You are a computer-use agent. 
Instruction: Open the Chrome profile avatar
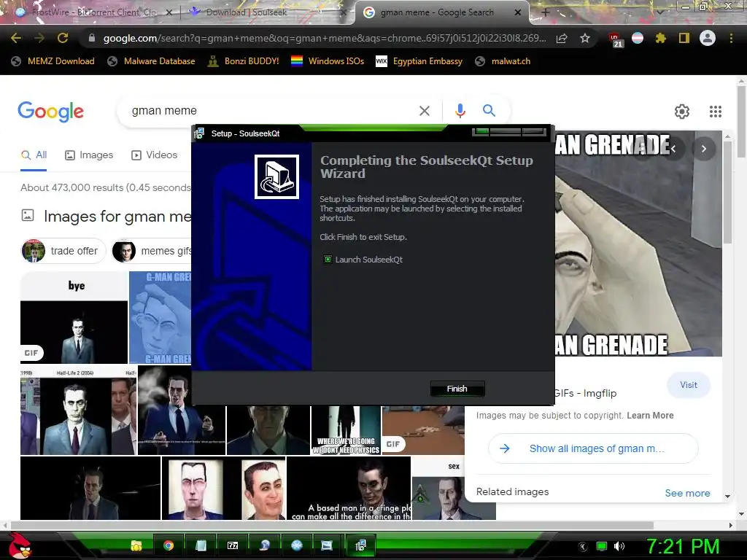click(708, 38)
